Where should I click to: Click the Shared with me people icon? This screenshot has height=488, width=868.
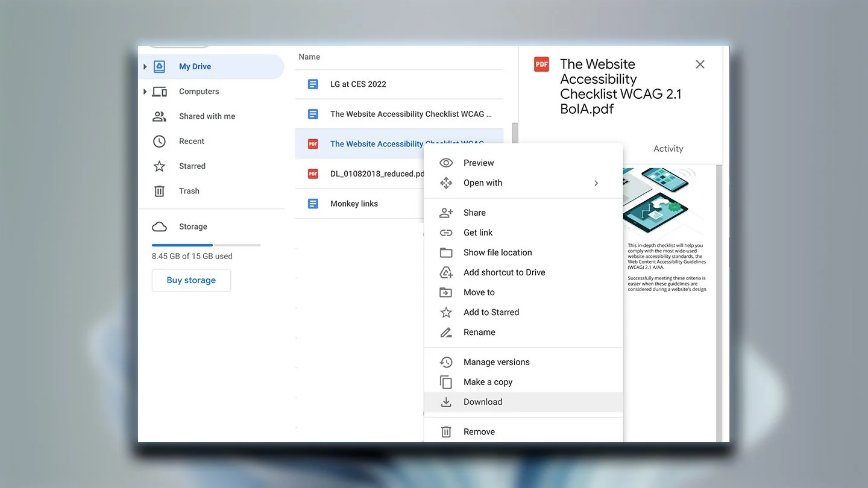click(x=159, y=116)
